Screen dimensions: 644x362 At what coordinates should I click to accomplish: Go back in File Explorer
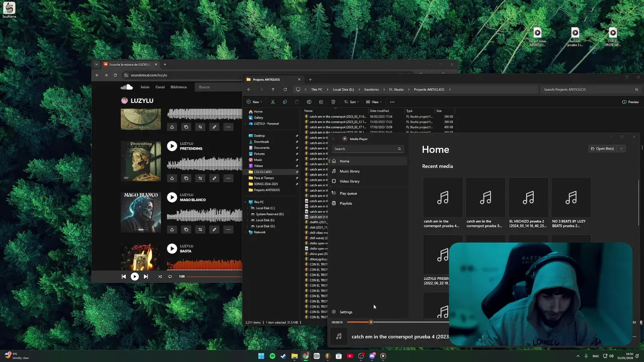click(249, 89)
